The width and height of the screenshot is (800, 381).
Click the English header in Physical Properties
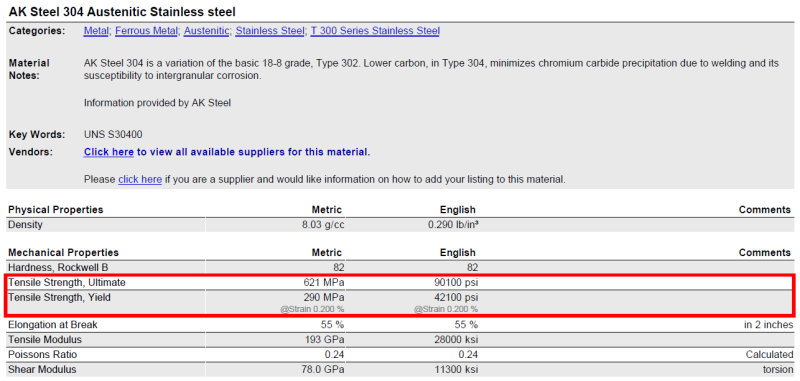458,210
